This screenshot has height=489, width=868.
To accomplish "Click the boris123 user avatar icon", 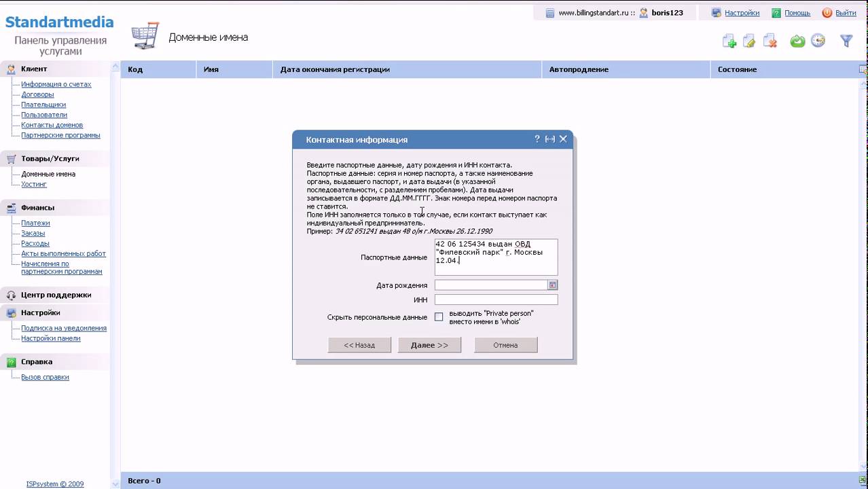I will click(644, 13).
